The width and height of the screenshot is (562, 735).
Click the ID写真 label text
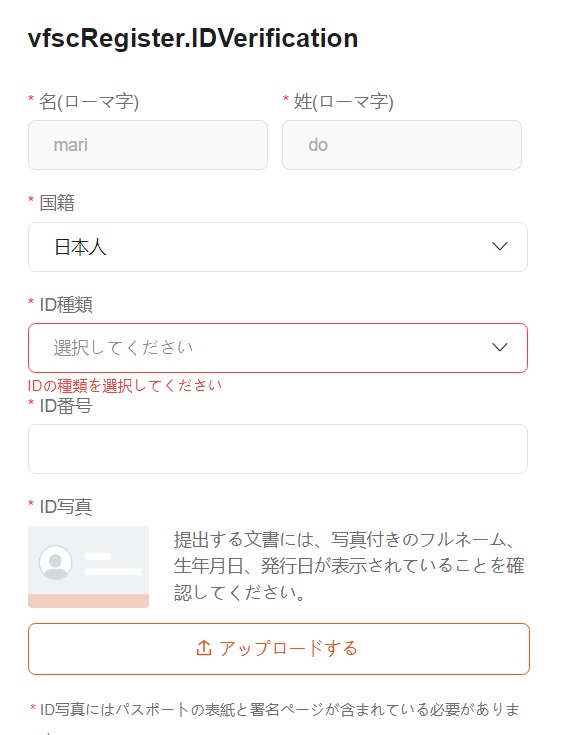(x=66, y=507)
